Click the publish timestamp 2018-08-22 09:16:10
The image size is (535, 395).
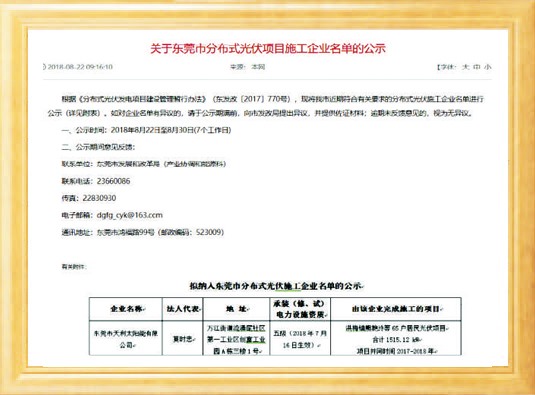click(80, 67)
